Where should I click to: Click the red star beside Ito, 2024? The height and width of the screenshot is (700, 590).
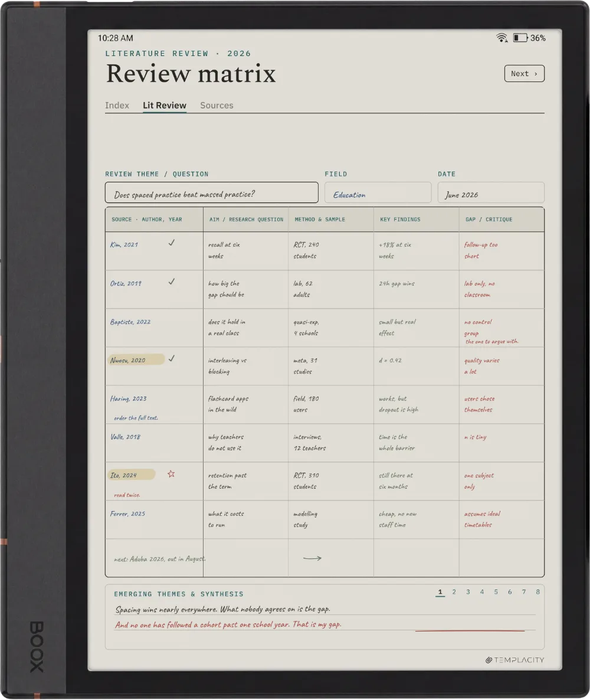point(171,474)
